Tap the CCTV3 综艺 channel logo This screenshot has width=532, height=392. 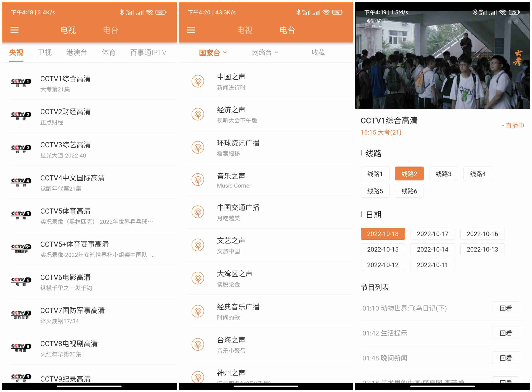[x=21, y=149]
